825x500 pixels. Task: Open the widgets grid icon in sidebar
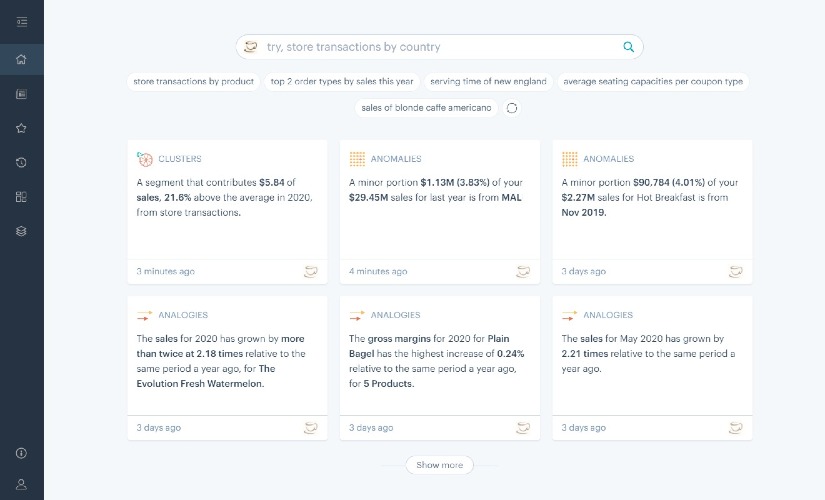point(21,196)
